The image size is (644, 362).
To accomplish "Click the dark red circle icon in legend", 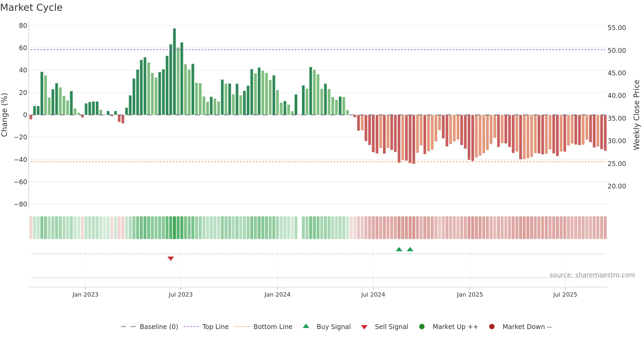I will (492, 327).
